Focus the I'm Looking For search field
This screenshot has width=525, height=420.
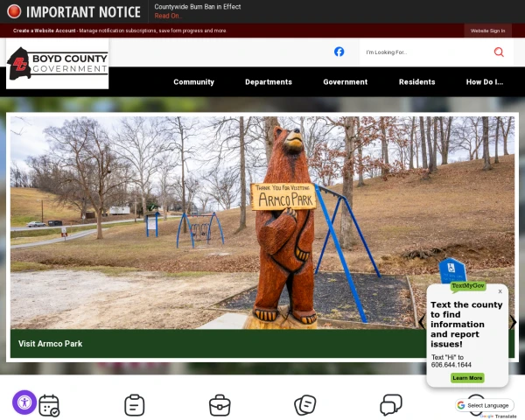pos(425,52)
